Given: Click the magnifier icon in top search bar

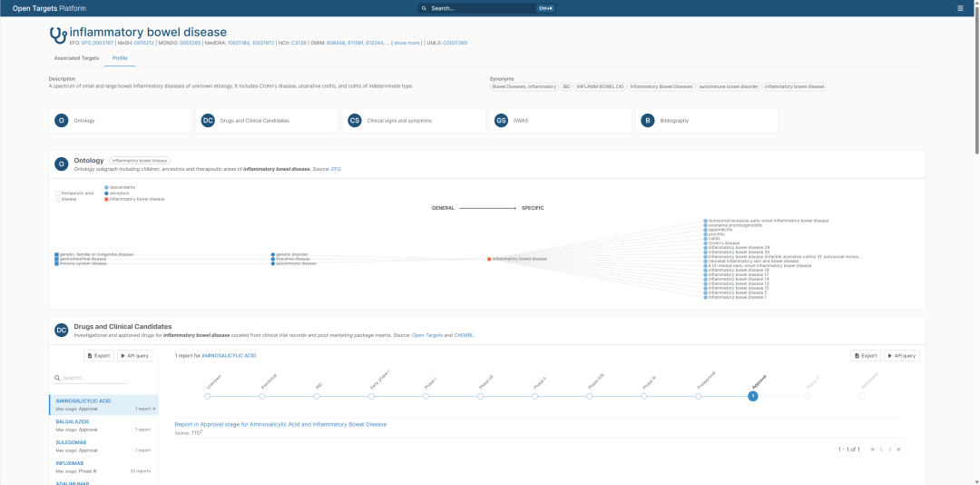Looking at the screenshot, I should (x=424, y=8).
